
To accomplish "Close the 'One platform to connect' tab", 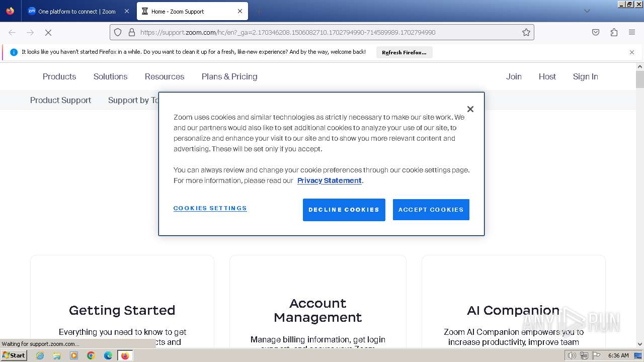I will tap(127, 11).
